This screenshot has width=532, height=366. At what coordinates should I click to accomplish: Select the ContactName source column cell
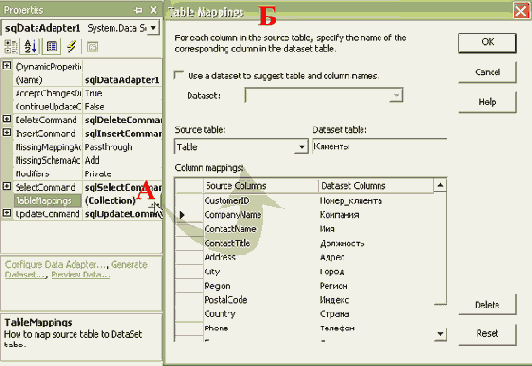261,229
